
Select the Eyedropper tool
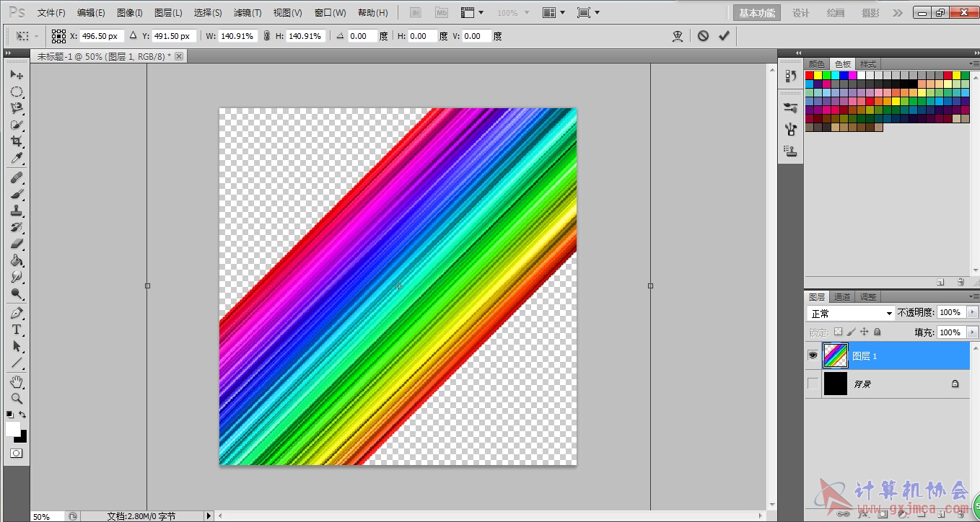(17, 159)
